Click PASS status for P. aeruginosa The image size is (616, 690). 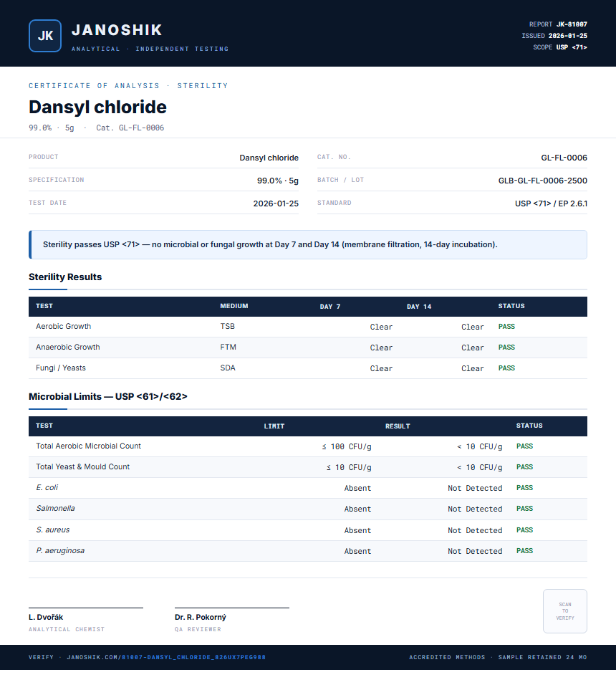coord(524,550)
